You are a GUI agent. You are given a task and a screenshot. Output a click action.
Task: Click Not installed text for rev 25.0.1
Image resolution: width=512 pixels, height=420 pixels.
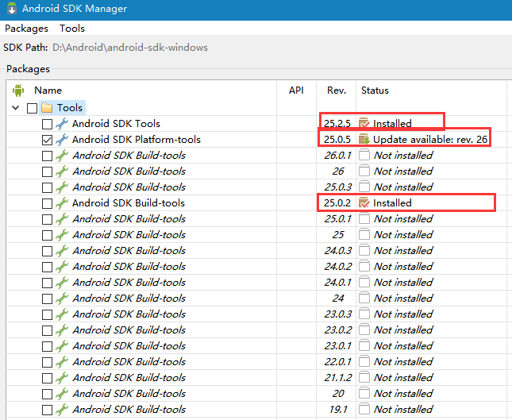coord(403,219)
